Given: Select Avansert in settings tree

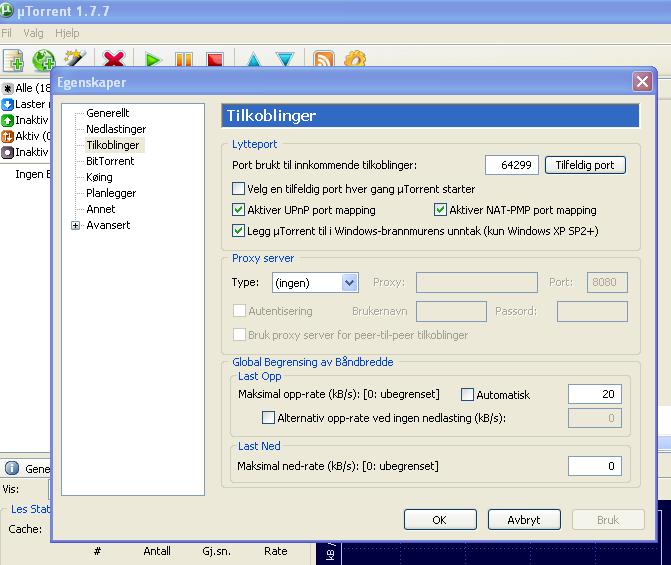Looking at the screenshot, I should tap(108, 225).
